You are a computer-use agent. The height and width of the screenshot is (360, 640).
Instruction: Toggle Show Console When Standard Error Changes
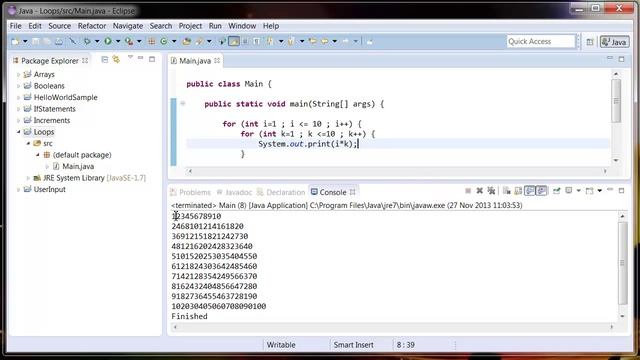541,191
